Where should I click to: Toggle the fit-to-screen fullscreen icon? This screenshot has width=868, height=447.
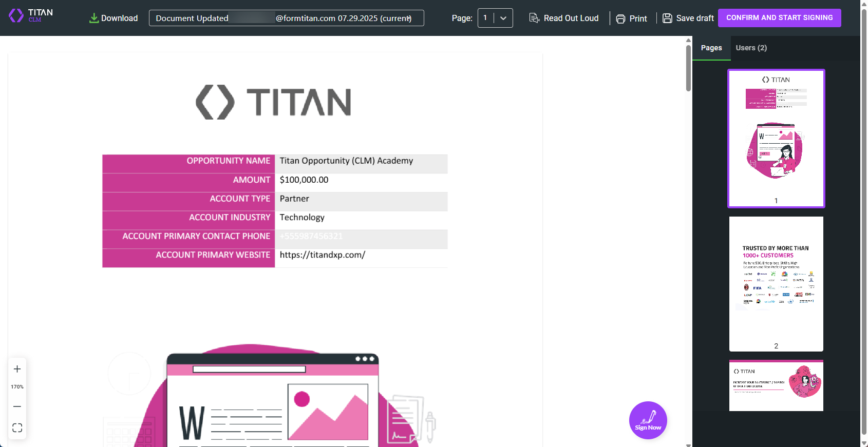17,428
